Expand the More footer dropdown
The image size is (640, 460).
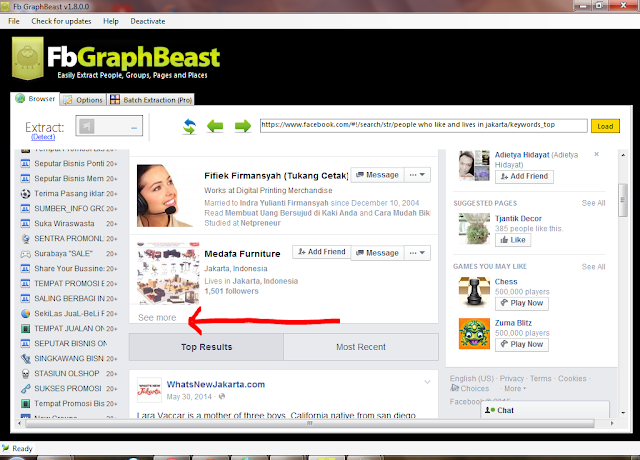tap(515, 389)
